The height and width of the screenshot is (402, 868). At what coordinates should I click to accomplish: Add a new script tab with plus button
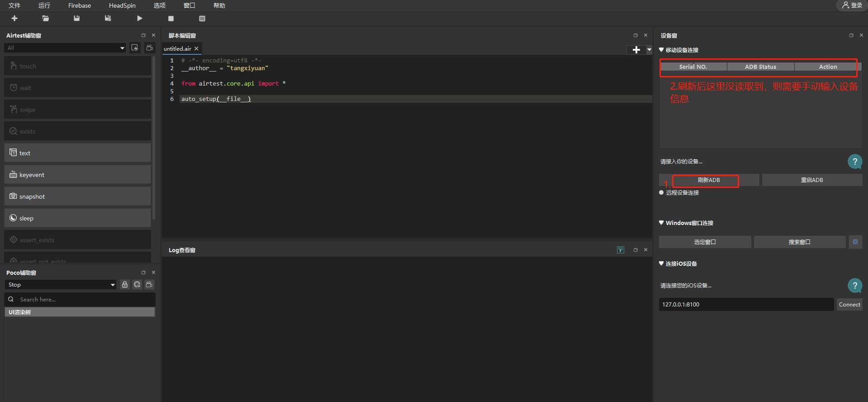[636, 50]
